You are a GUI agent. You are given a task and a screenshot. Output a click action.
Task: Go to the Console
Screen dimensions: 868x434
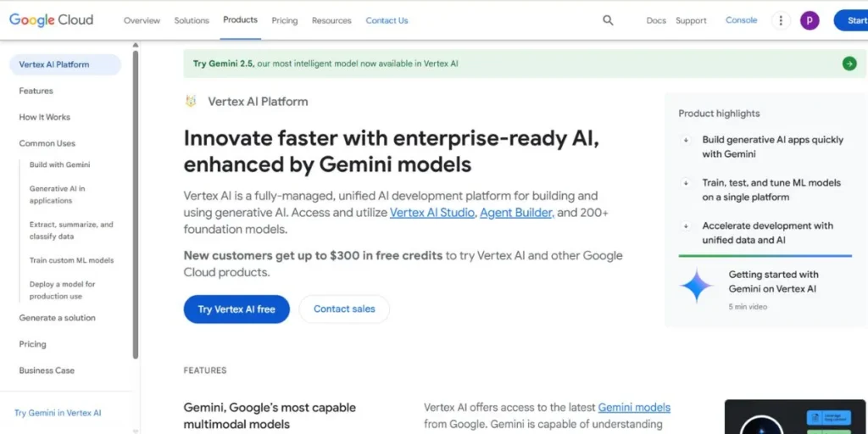pos(741,20)
